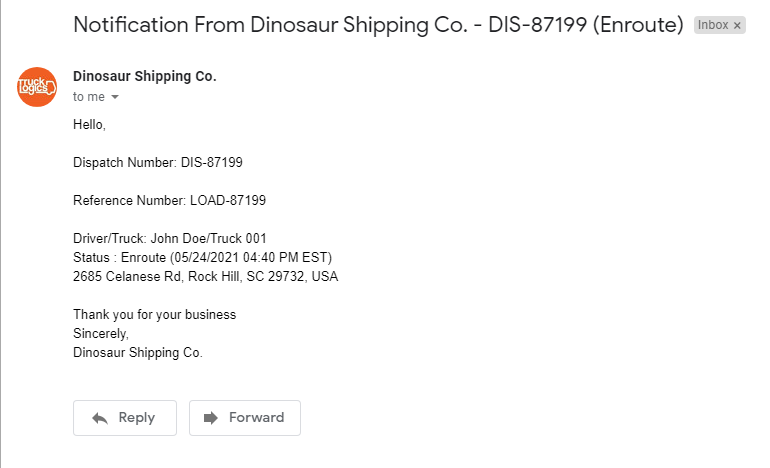Remove the Inbox label with its x
The width and height of the screenshot is (770, 468).
pos(737,26)
